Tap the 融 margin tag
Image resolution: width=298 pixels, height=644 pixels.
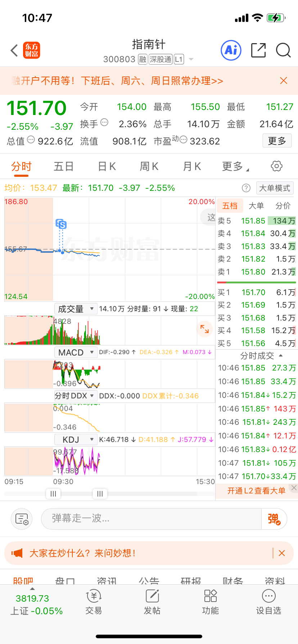click(x=143, y=59)
